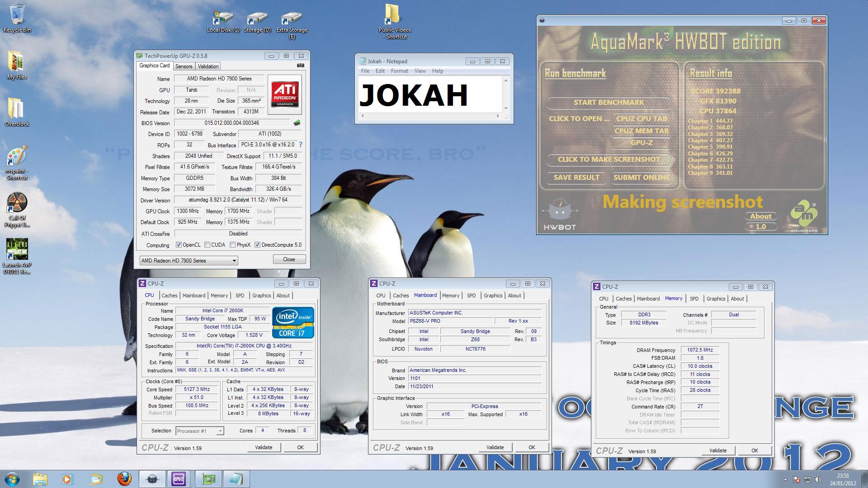Close GPU-Z using the Close button

(289, 259)
